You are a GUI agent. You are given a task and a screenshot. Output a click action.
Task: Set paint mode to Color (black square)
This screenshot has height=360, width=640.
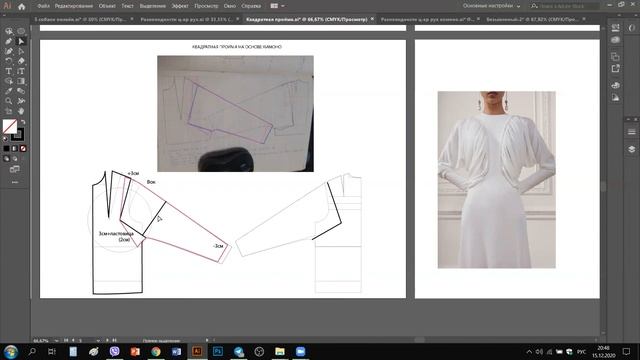(x=6, y=149)
